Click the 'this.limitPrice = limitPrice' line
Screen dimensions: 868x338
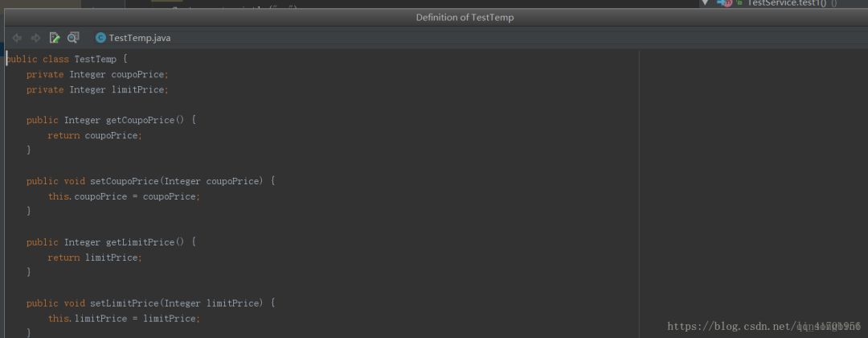coord(124,319)
